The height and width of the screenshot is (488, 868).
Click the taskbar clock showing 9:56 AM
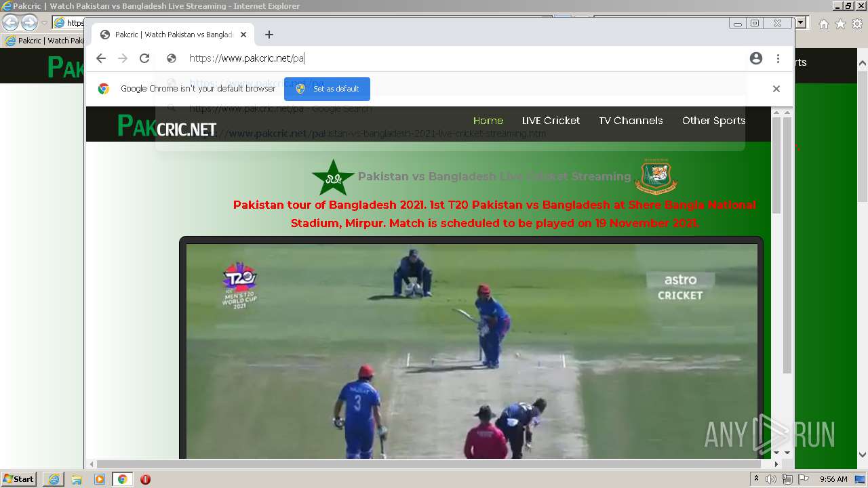click(833, 479)
